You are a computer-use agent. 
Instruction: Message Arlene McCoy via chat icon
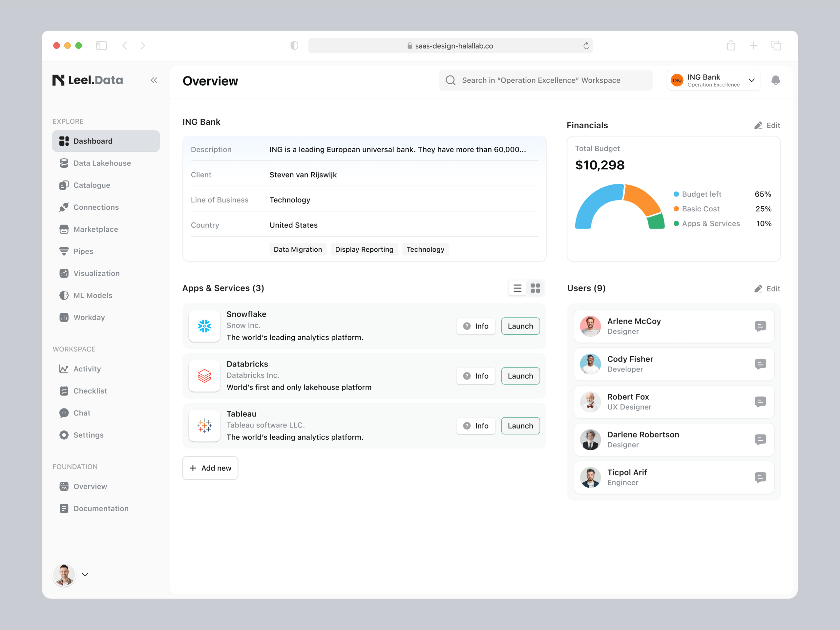pos(760,326)
